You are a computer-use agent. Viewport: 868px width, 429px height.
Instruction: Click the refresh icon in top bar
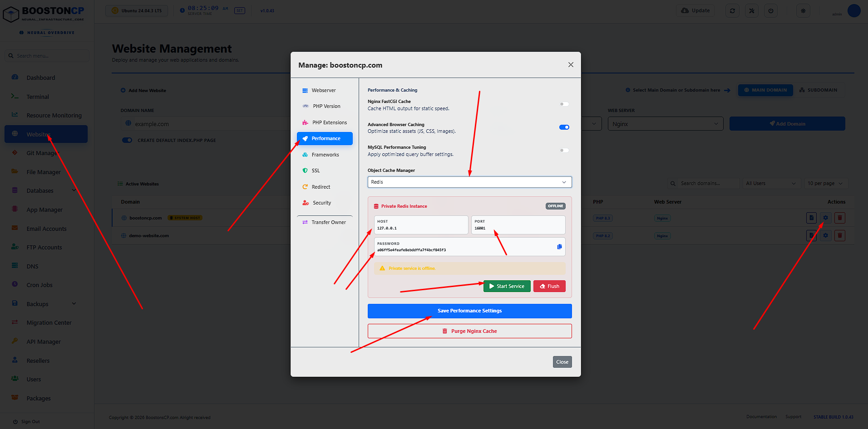tap(732, 10)
